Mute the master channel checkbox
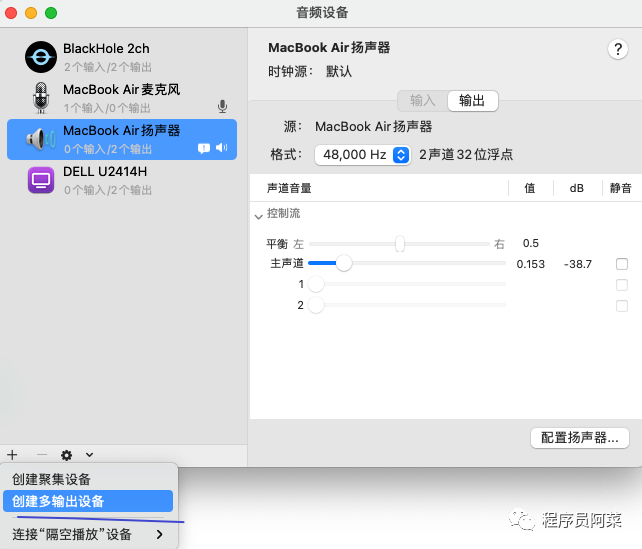 622,264
